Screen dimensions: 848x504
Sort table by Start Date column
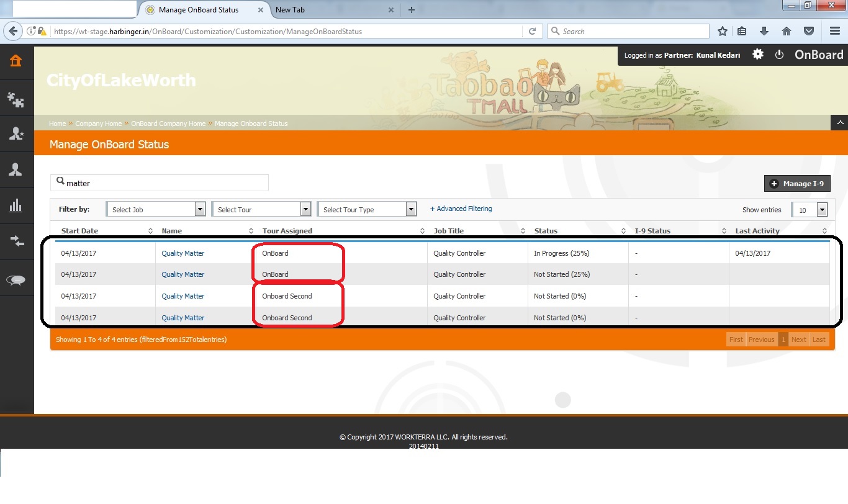point(80,231)
